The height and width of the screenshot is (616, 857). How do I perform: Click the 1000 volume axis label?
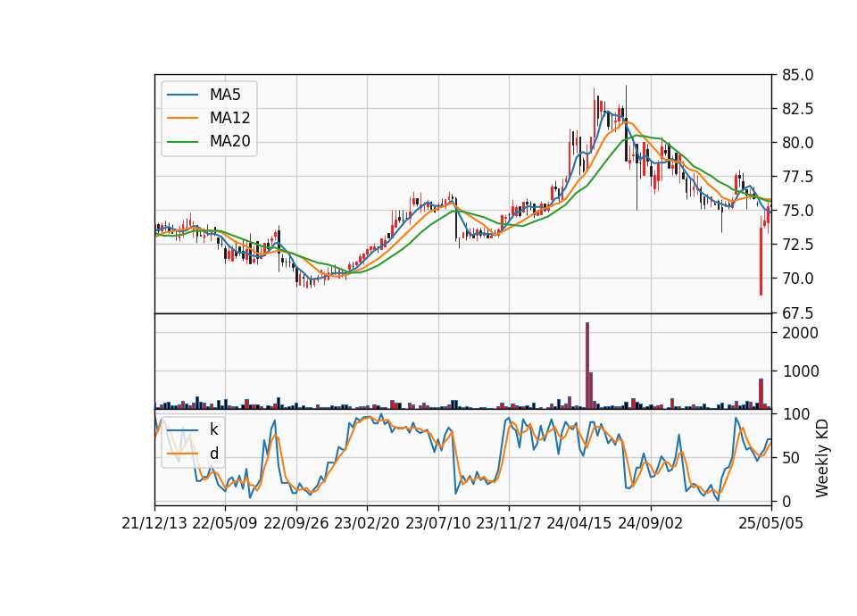click(x=800, y=371)
